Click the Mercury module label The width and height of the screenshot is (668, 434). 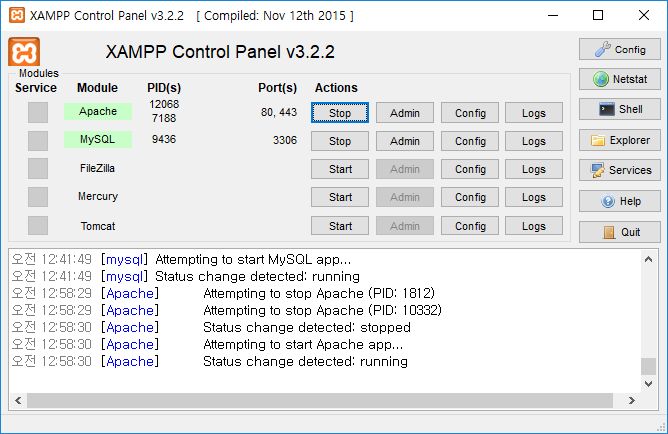(x=98, y=196)
